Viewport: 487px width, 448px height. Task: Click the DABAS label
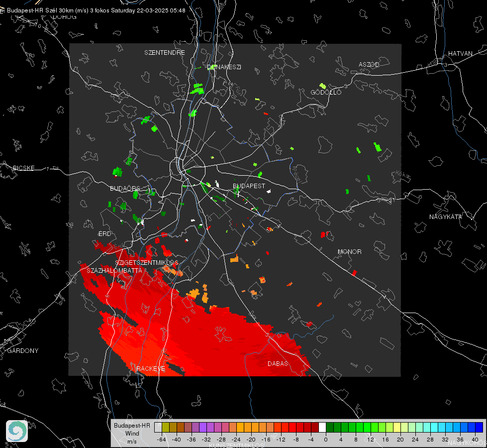click(278, 364)
